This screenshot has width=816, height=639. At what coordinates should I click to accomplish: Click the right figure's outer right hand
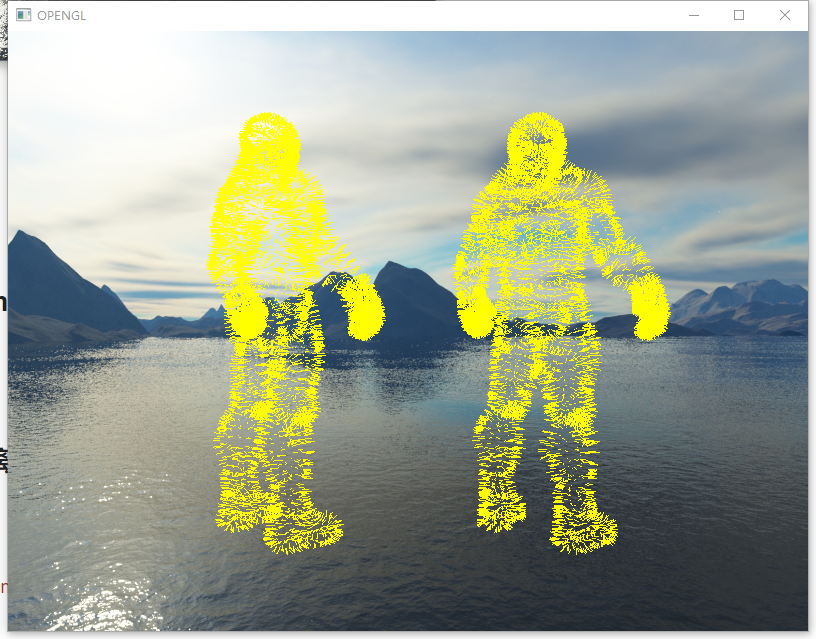[x=650, y=305]
